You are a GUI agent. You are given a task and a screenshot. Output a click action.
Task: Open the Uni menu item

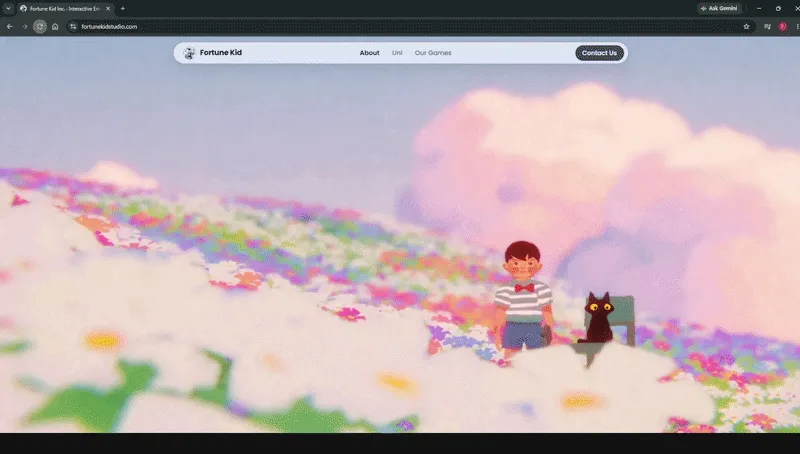tap(397, 53)
